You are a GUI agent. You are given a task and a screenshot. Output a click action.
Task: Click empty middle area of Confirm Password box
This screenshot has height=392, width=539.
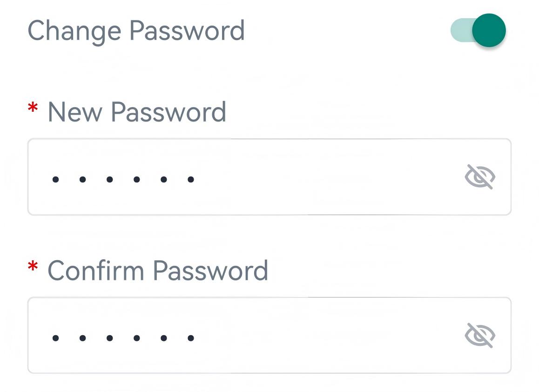pyautogui.click(x=326, y=336)
